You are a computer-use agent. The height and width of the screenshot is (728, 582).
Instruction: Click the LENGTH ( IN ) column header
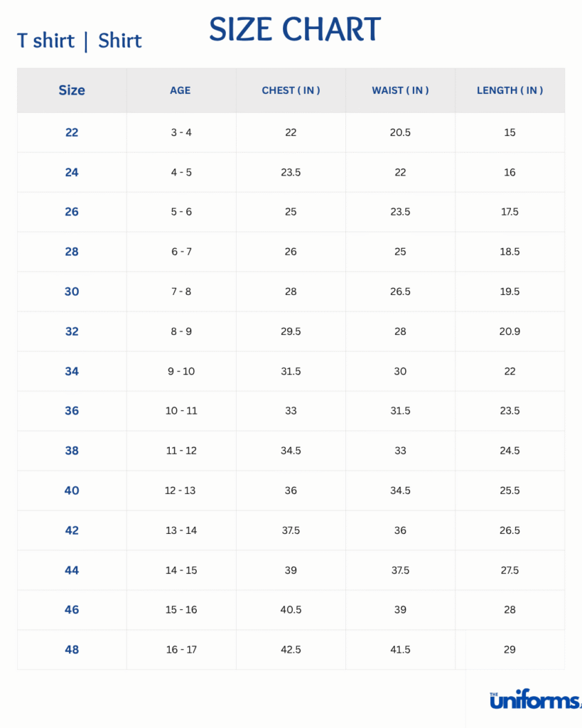(x=510, y=90)
